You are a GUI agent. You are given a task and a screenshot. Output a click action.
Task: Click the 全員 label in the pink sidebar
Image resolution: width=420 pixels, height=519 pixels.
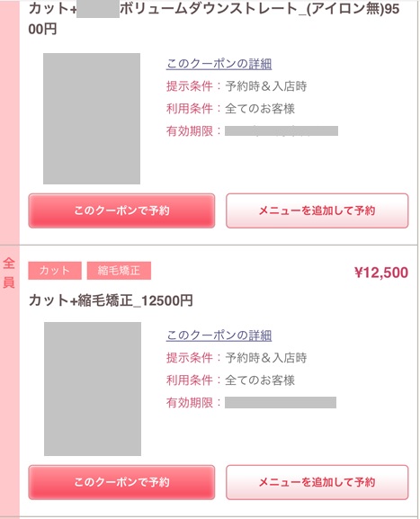pyautogui.click(x=9, y=273)
